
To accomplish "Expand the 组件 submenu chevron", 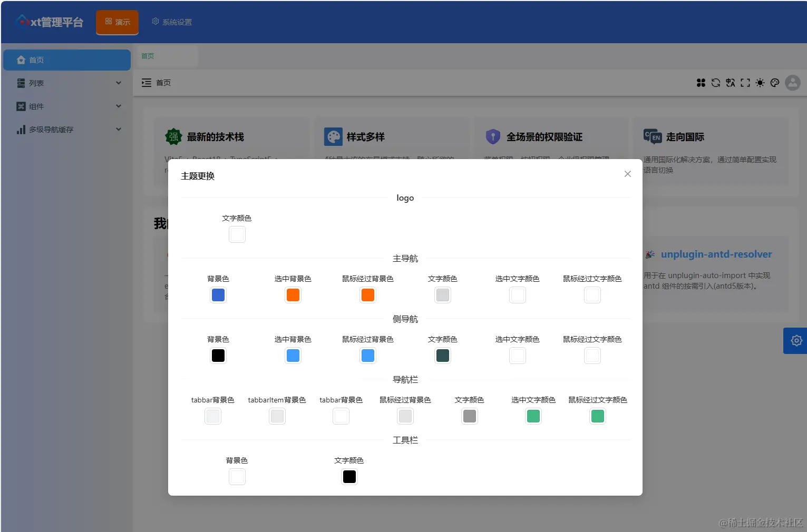I will [x=119, y=106].
